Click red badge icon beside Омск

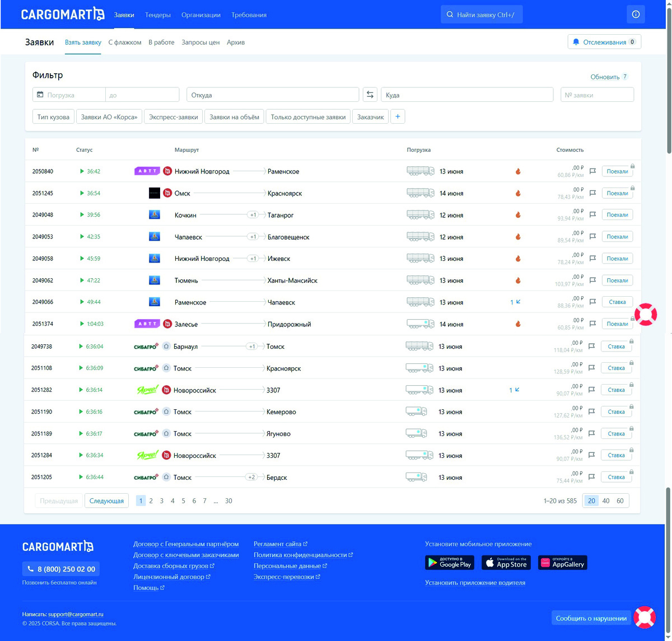pyautogui.click(x=167, y=193)
